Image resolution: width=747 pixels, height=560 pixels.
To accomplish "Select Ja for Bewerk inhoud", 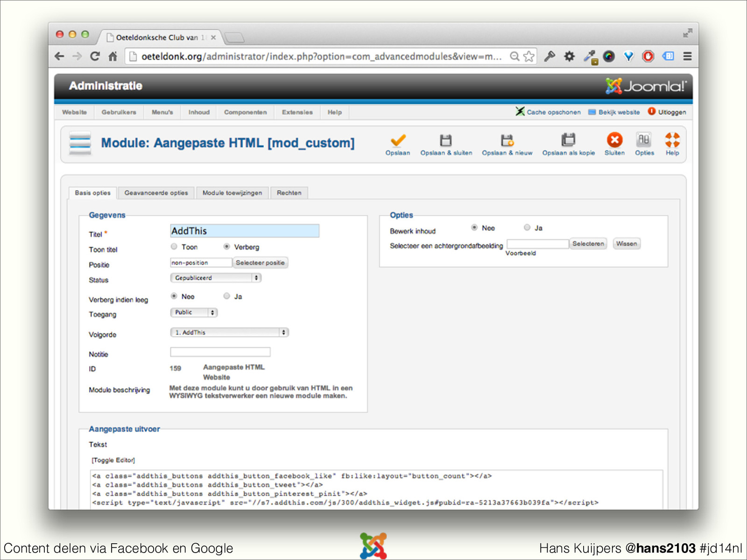I will 527,227.
